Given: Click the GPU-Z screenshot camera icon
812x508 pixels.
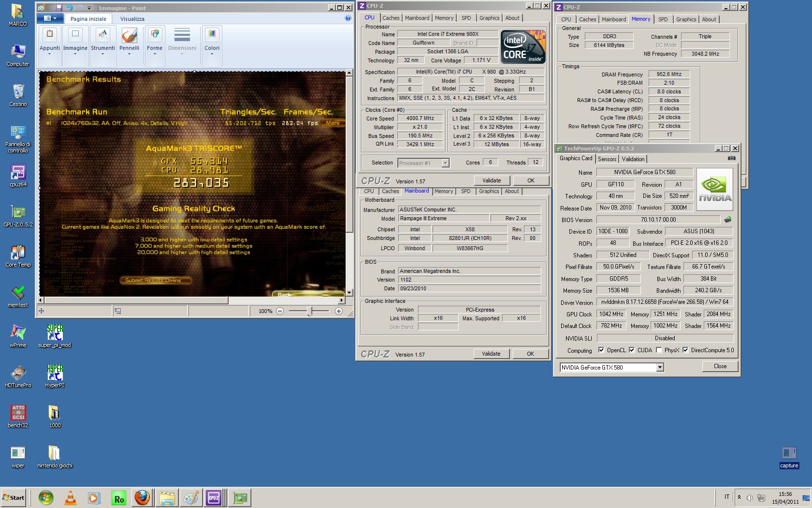Looking at the screenshot, I should pos(732,158).
